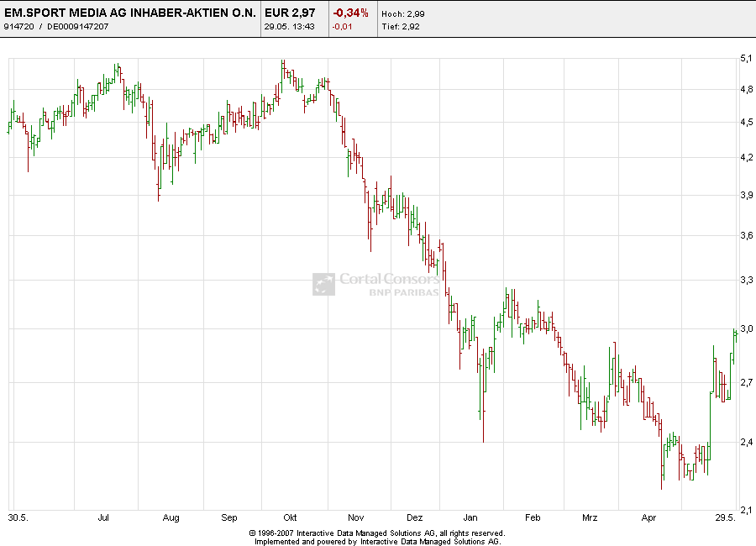The width and height of the screenshot is (756, 546).
Task: Click the 2,4 price axis label
Action: pyautogui.click(x=746, y=442)
